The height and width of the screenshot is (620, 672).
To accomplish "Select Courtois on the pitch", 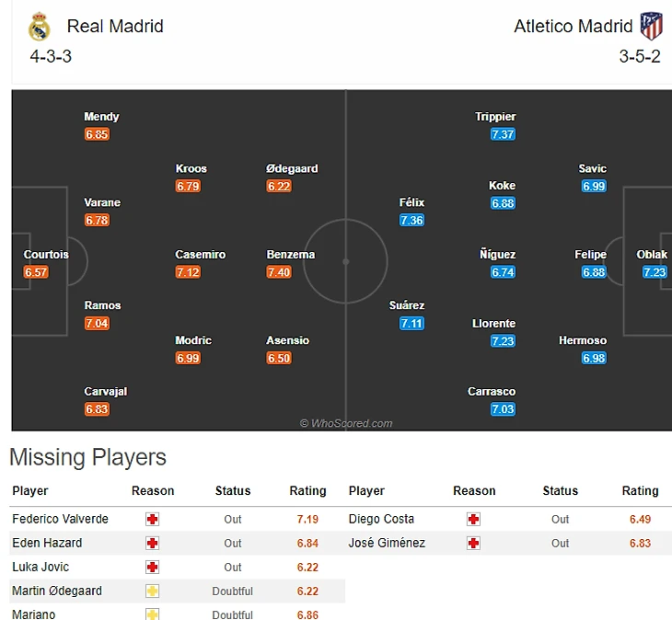I will (46, 255).
